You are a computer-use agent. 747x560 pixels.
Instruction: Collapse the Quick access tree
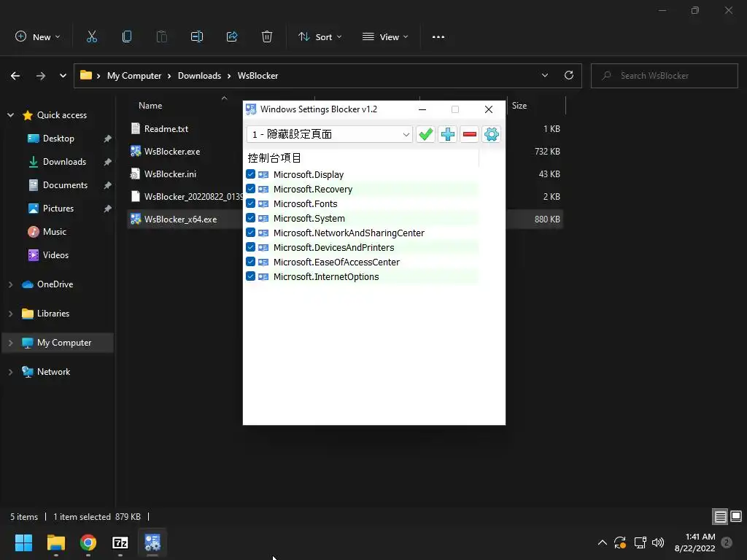pyautogui.click(x=10, y=115)
